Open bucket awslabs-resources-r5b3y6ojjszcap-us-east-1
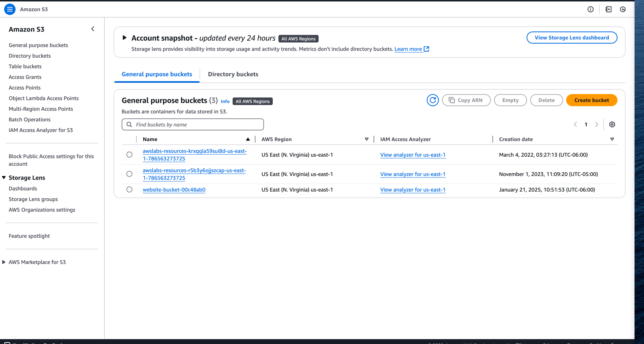Image resolution: width=644 pixels, height=344 pixels. point(194,174)
